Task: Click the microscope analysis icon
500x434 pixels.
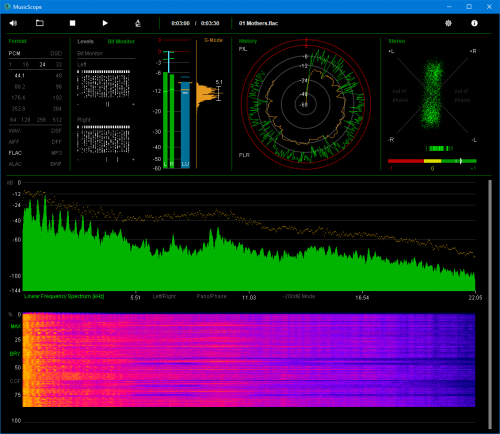Action: pyautogui.click(x=138, y=23)
